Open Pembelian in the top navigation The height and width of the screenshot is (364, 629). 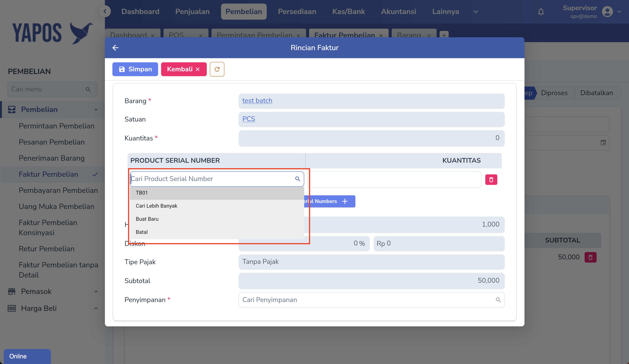(244, 12)
